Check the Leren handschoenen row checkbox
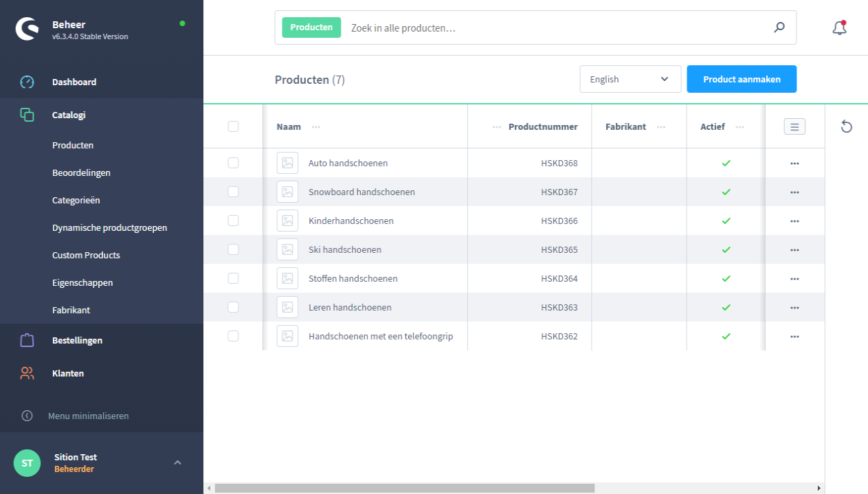 [x=233, y=307]
